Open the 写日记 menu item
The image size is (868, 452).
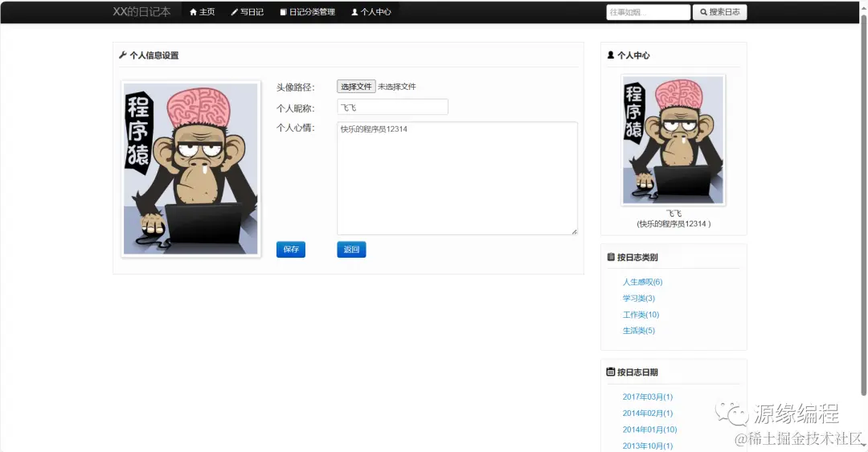tap(247, 11)
